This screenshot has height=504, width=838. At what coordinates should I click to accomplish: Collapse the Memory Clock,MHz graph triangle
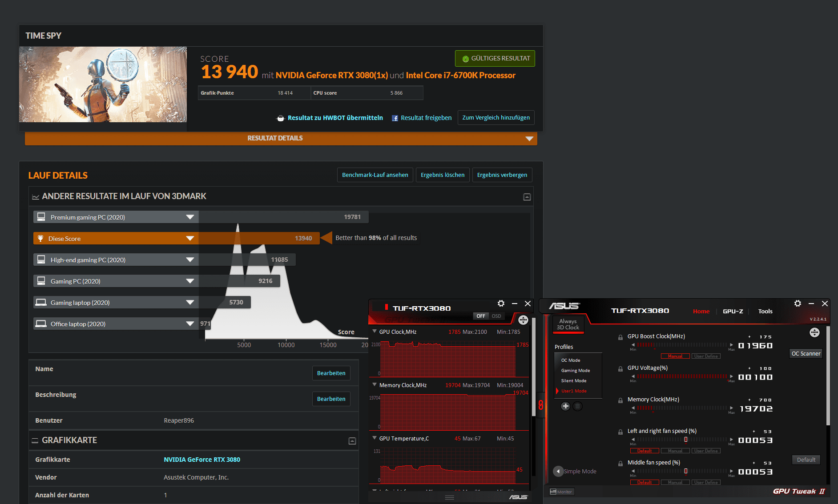[375, 384]
